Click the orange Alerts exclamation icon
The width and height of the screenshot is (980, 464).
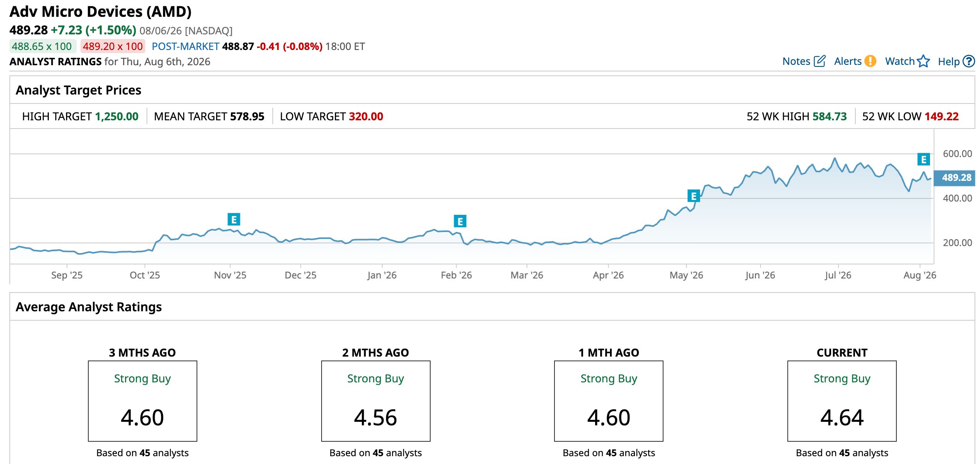(x=870, y=61)
